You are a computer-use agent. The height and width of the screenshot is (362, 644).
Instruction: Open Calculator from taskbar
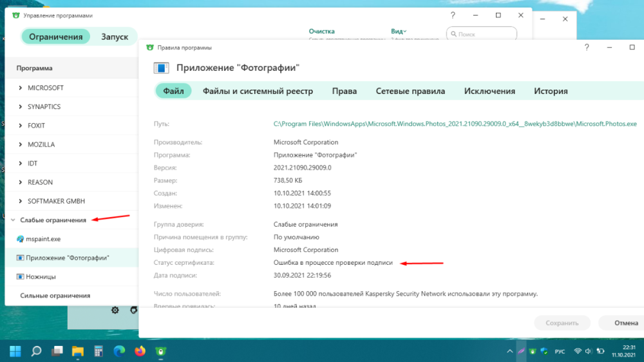click(x=99, y=351)
